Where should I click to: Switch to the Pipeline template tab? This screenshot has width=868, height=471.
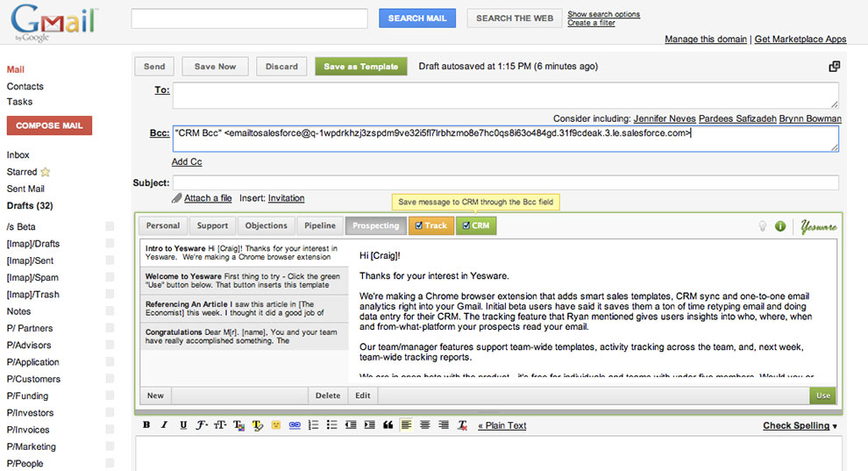point(320,225)
